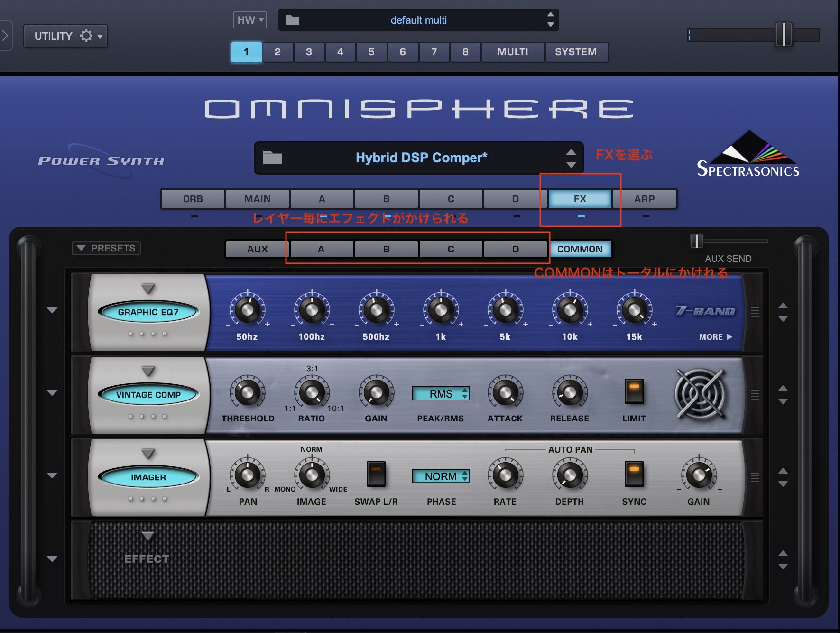Step to previous patch with up arrow
This screenshot has width=840, height=633.
pyautogui.click(x=572, y=152)
